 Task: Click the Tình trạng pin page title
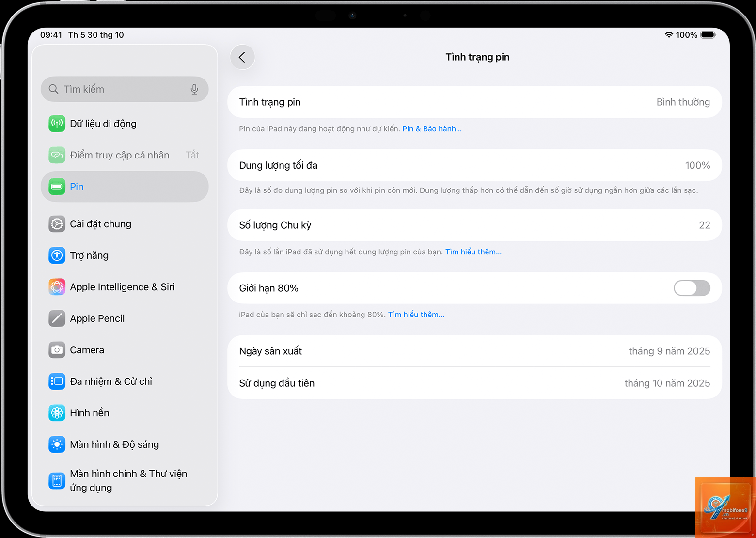tap(477, 57)
